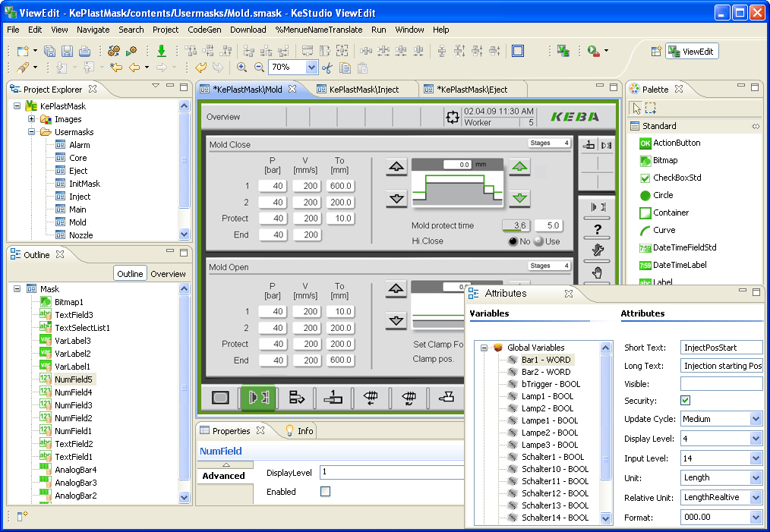Open the CodeGen menu

pyautogui.click(x=204, y=30)
